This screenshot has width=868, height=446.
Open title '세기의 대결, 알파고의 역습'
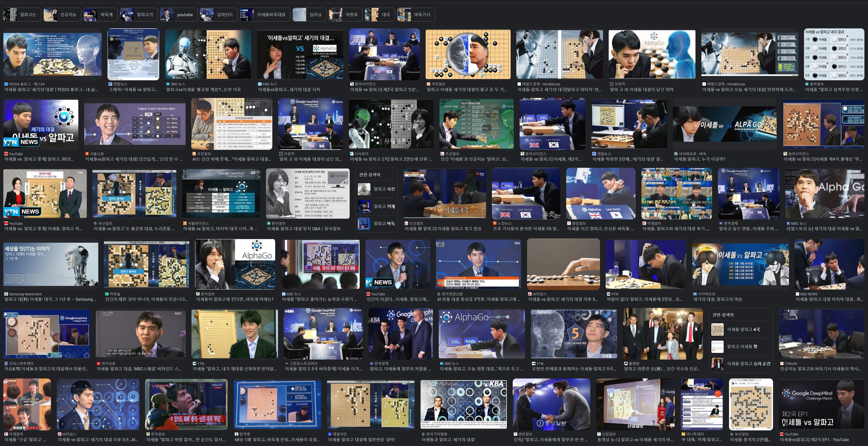(x=717, y=299)
